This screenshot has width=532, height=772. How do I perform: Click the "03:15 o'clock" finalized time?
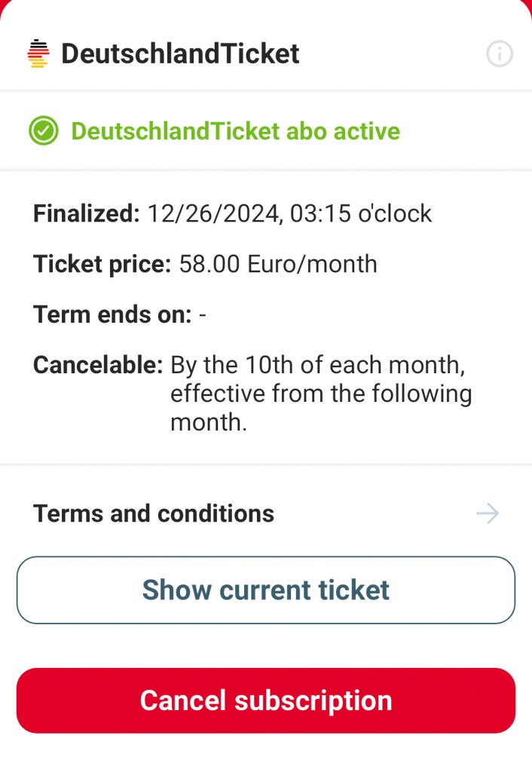pos(361,214)
